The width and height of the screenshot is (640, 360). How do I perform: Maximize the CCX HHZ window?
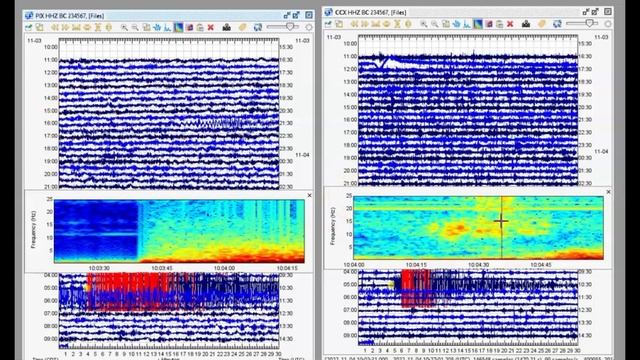tap(595, 12)
